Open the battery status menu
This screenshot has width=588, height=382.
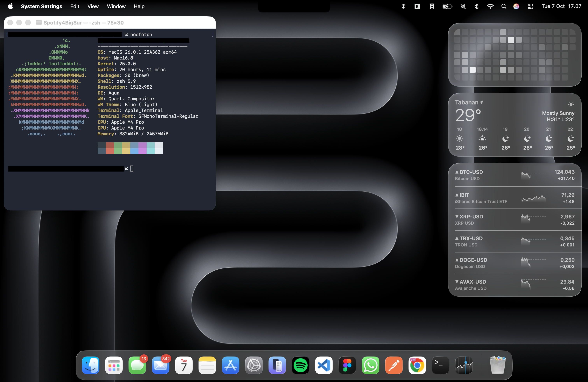(447, 6)
